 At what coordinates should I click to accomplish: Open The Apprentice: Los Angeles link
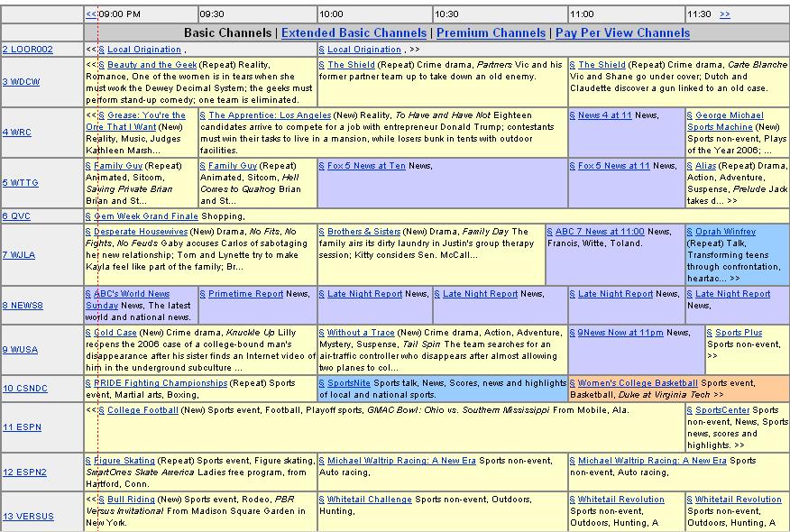tap(270, 115)
